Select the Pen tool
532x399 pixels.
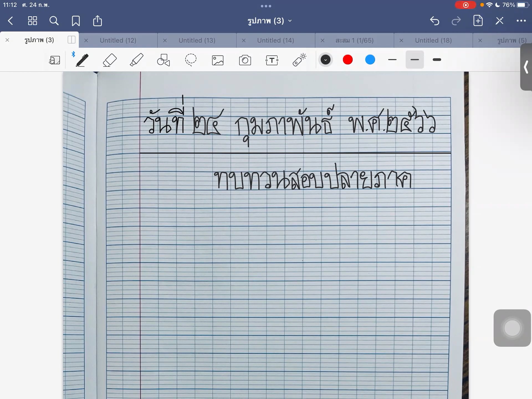click(82, 60)
